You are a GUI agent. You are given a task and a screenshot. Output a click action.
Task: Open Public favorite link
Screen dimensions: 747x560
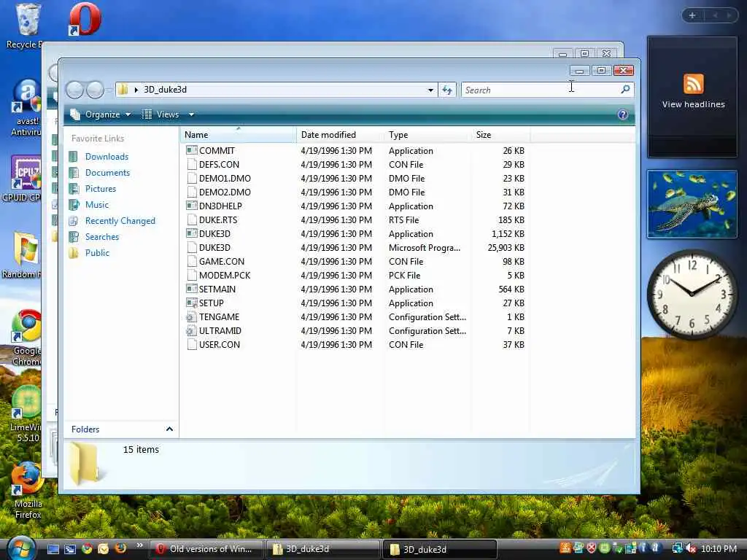(97, 253)
